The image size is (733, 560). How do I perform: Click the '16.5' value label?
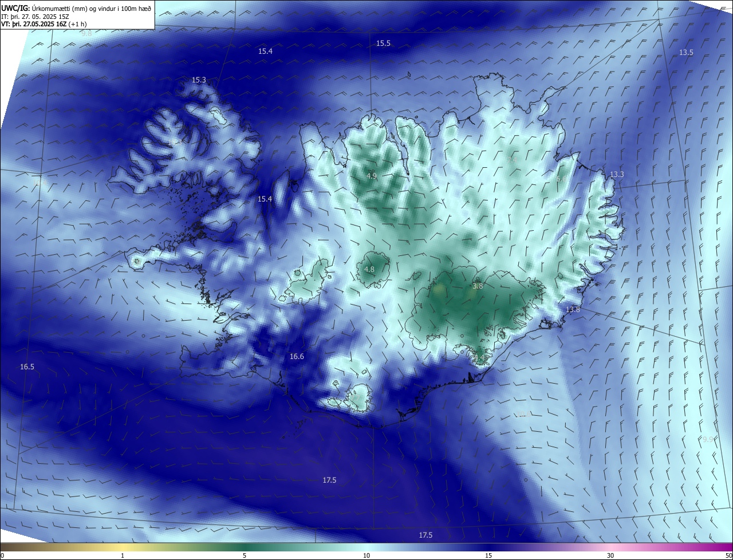[27, 366]
